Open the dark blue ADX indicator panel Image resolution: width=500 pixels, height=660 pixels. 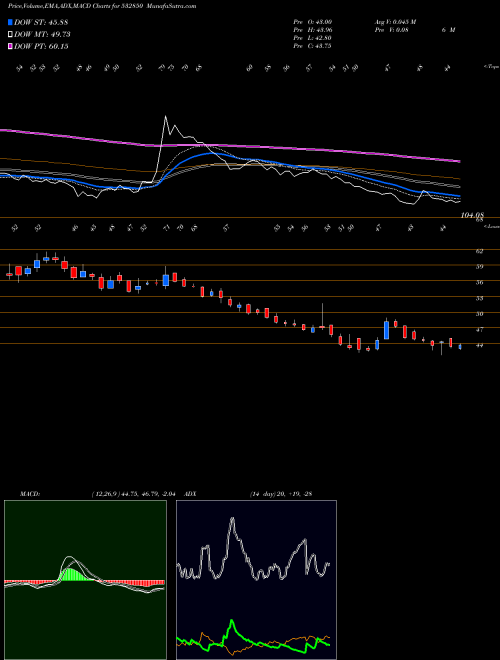point(256,580)
